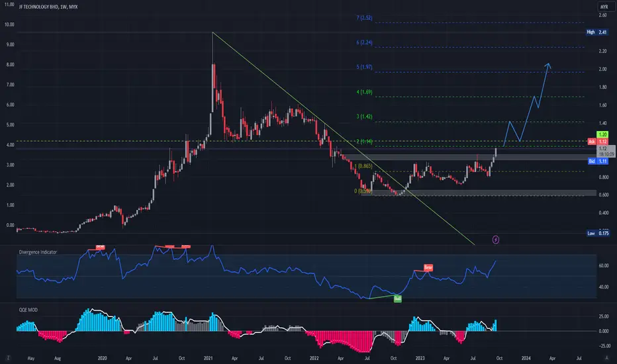Open the MYR currency selector

pyautogui.click(x=604, y=7)
